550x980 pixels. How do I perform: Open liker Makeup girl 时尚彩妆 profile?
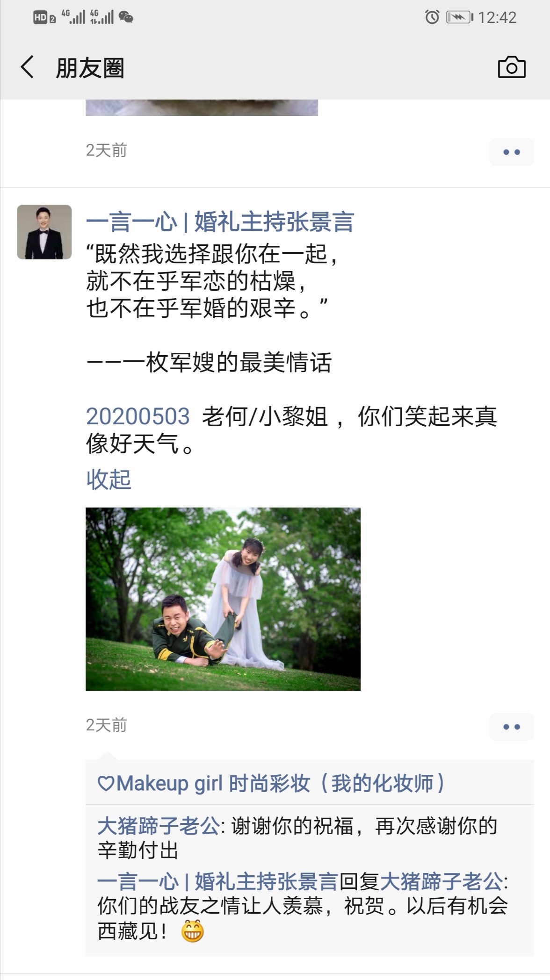280,783
